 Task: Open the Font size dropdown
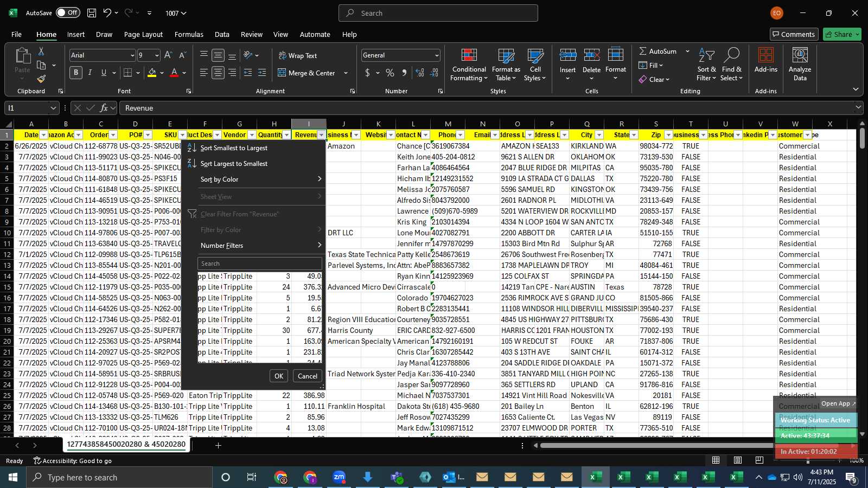point(157,55)
